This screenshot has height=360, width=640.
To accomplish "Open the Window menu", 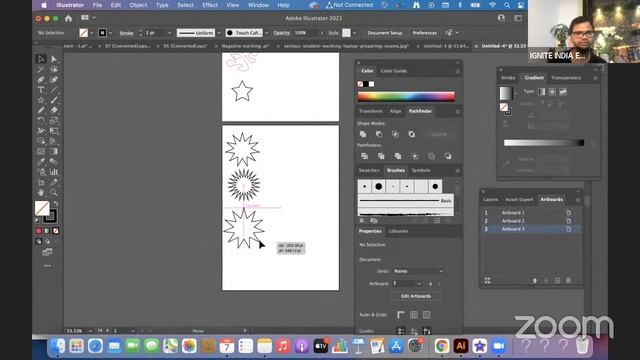I will 258,5.
